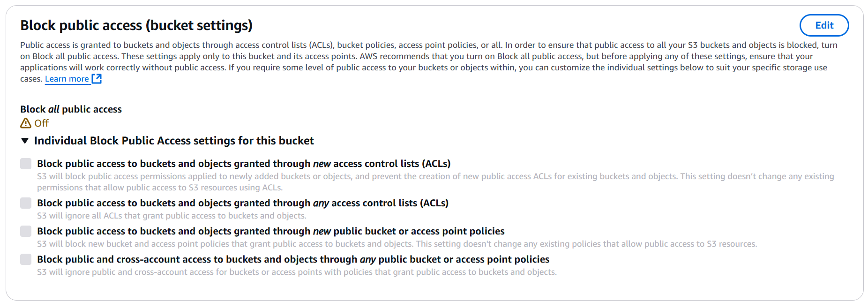The image size is (868, 302).
Task: Click the S3 will ignore all ACLs description
Action: pyautogui.click(x=172, y=216)
